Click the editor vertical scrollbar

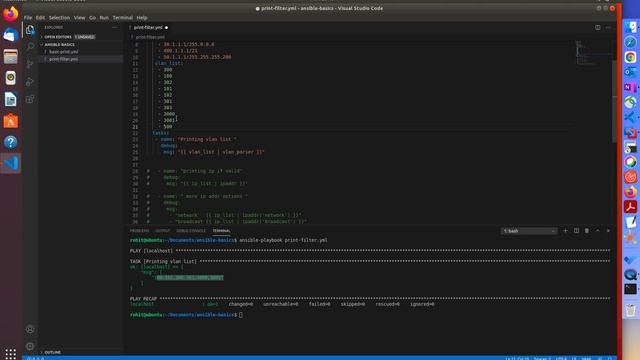click(614, 101)
